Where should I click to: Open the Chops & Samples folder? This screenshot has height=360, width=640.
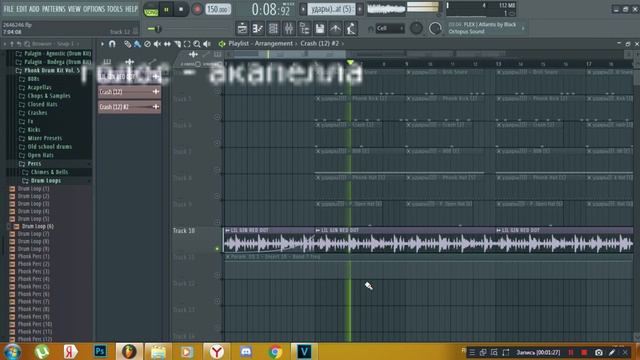coord(45,96)
